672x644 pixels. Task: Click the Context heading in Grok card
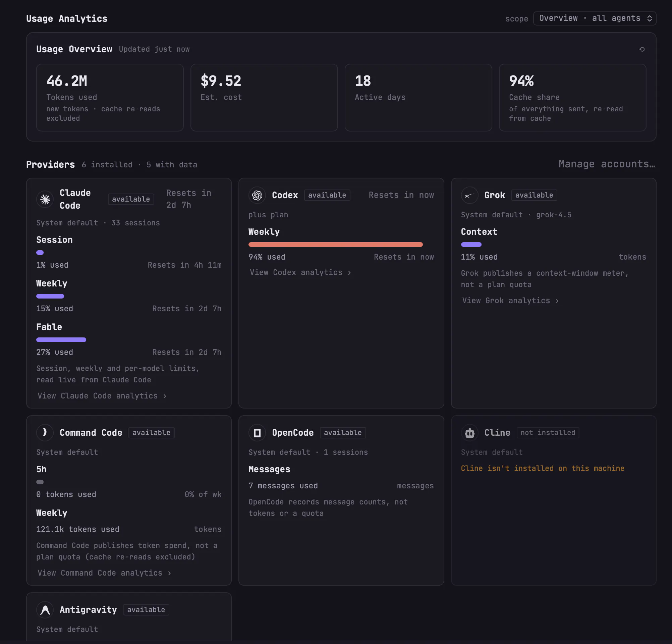coord(479,231)
